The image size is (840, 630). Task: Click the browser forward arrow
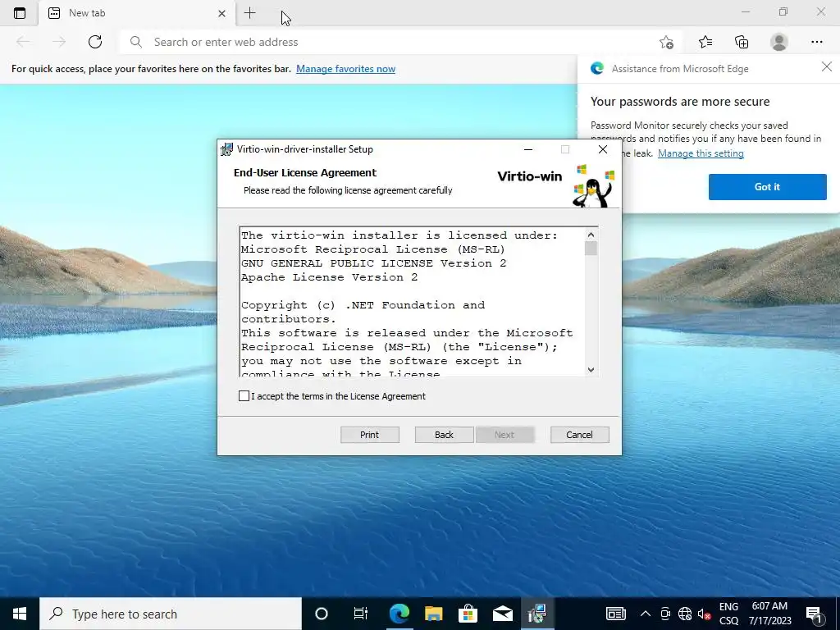click(59, 42)
